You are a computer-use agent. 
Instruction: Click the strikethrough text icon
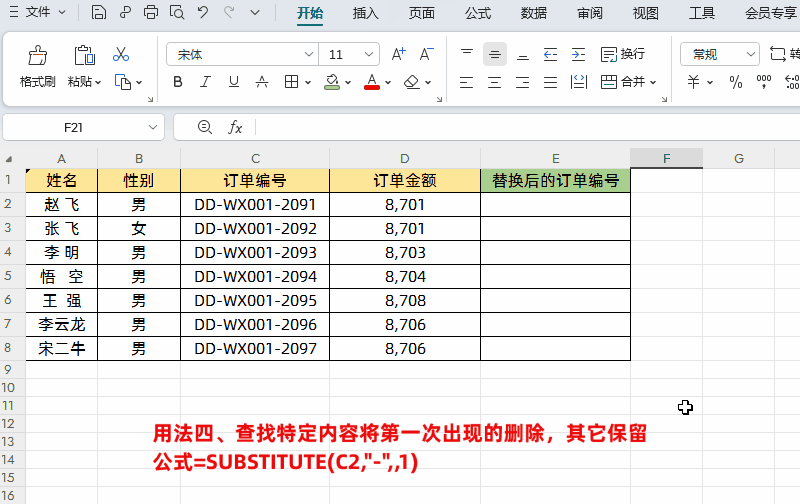[x=262, y=82]
